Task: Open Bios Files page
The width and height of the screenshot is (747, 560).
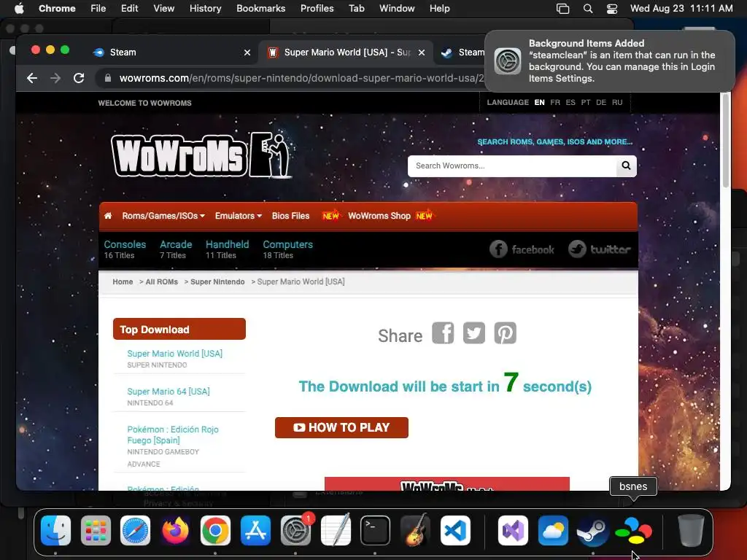Action: [x=290, y=216]
